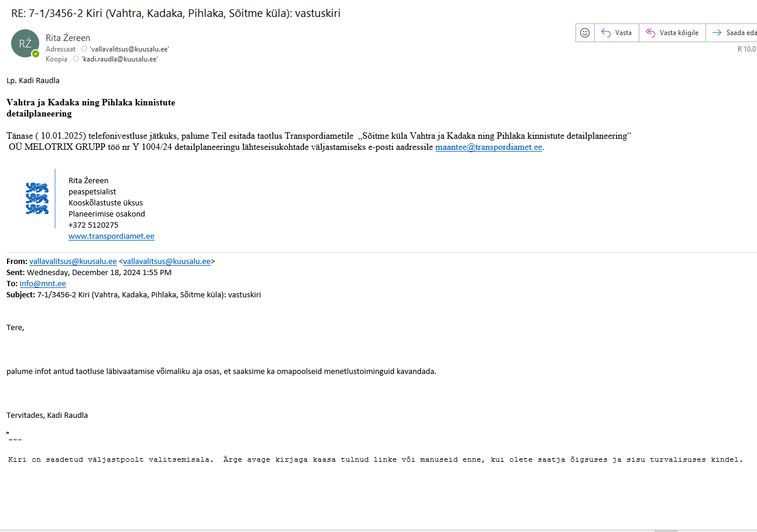757x532 pixels.
Task: Click the RŹ sender avatar circle
Action: pyautogui.click(x=25, y=43)
